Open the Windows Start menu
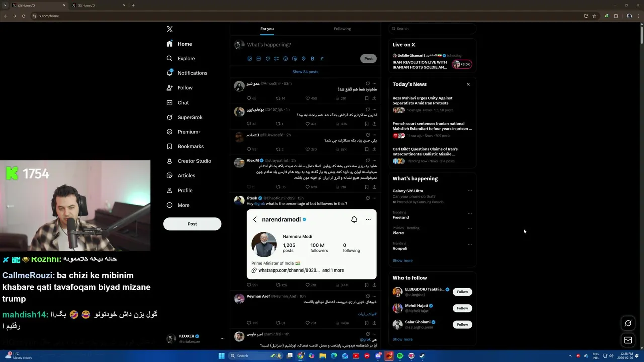The height and width of the screenshot is (362, 644). [x=221, y=356]
